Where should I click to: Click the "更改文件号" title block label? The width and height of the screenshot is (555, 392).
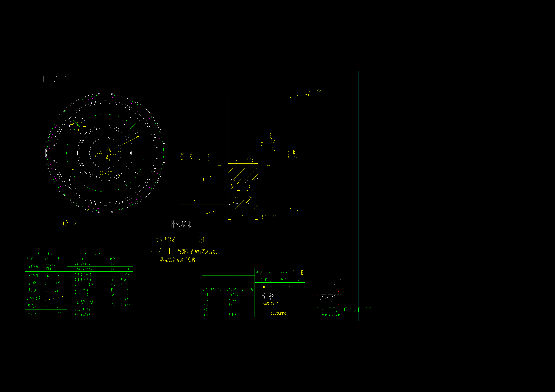pos(232,289)
